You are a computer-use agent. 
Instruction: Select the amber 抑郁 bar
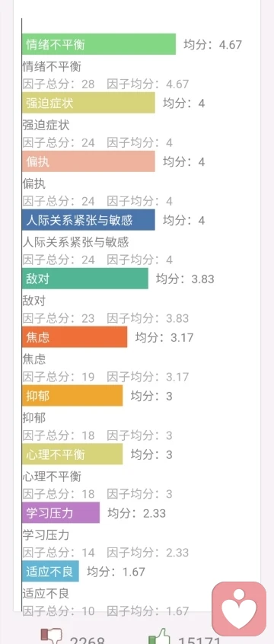click(x=72, y=396)
